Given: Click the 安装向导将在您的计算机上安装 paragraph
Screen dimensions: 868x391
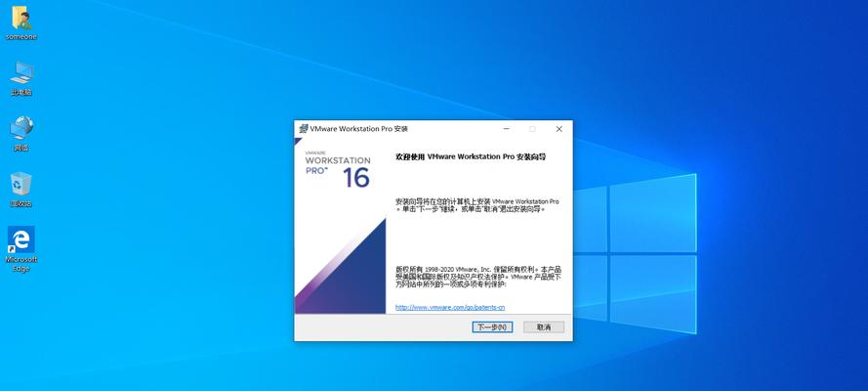Looking at the screenshot, I should 477,205.
